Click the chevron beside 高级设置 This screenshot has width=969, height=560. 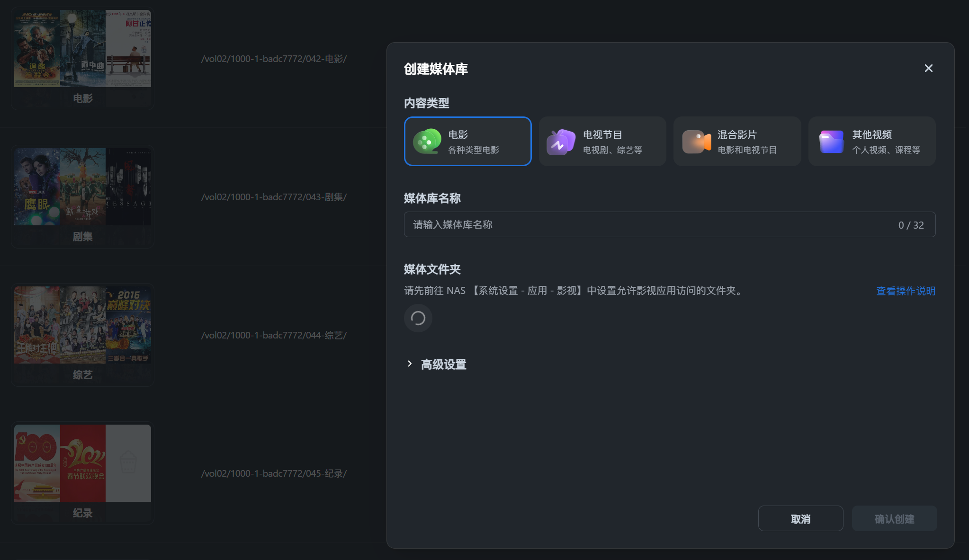tap(409, 364)
